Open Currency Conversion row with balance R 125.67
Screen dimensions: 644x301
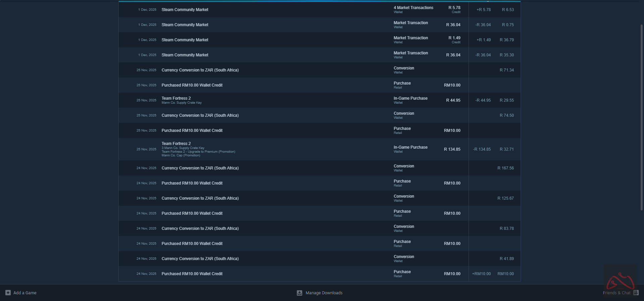pos(319,198)
